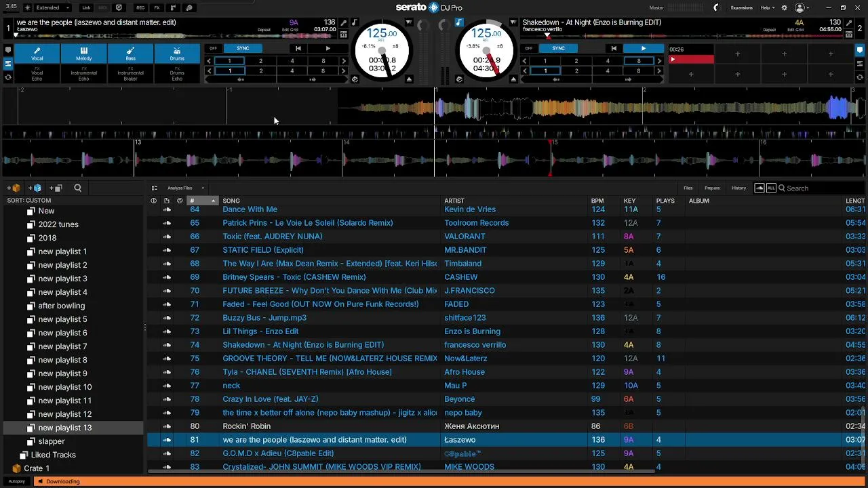Select song 'Crazy In Love (feat. JAY-Z)'
Viewport: 868px width, 488px height.
(x=271, y=399)
